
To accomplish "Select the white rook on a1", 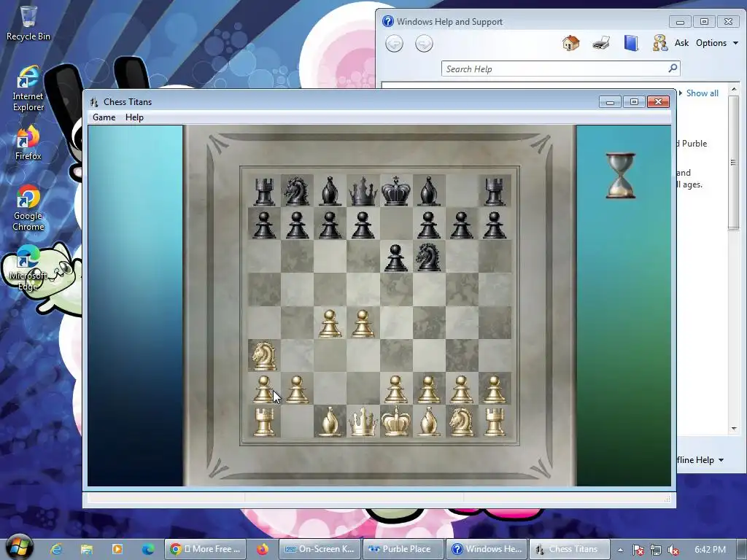I will click(264, 423).
